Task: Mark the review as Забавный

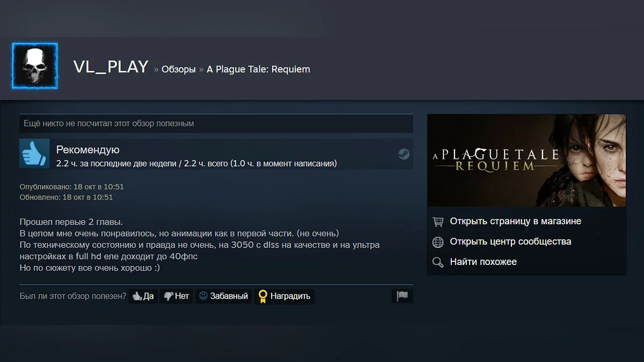Action: click(x=224, y=296)
